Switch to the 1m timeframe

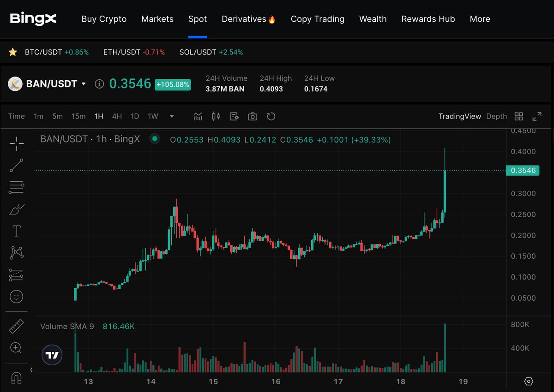click(38, 116)
